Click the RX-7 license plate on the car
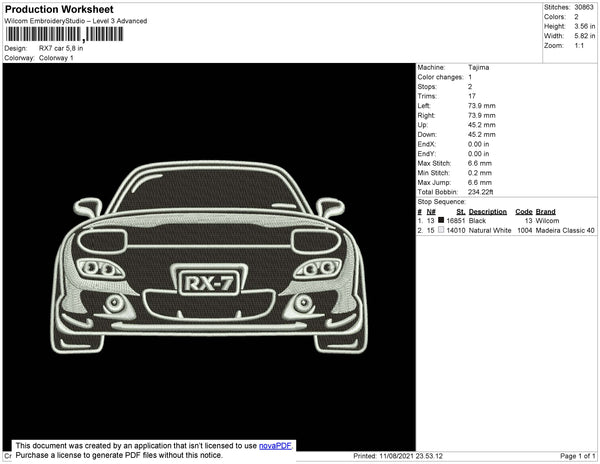600x464 pixels. point(208,284)
